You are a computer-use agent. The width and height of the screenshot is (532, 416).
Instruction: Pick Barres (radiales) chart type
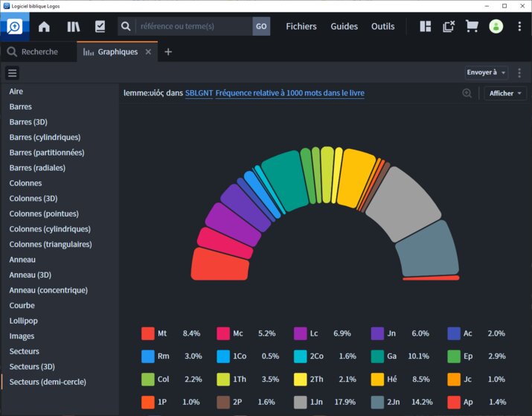pos(37,167)
